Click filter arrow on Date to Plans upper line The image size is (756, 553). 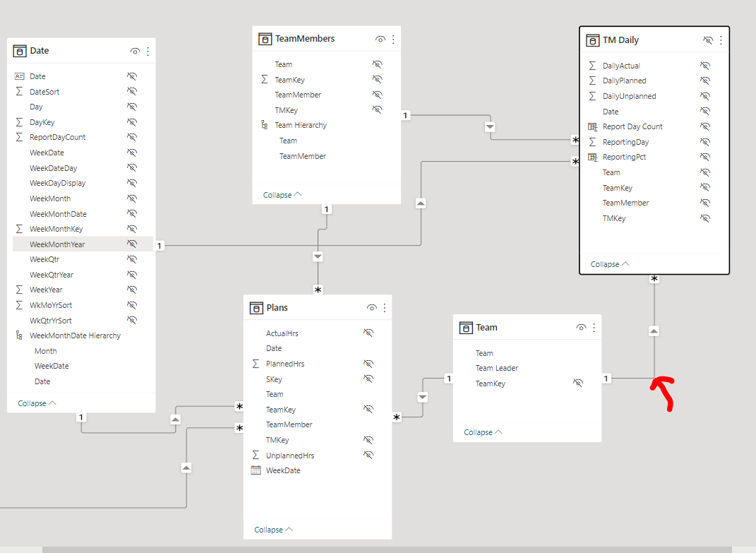point(176,420)
